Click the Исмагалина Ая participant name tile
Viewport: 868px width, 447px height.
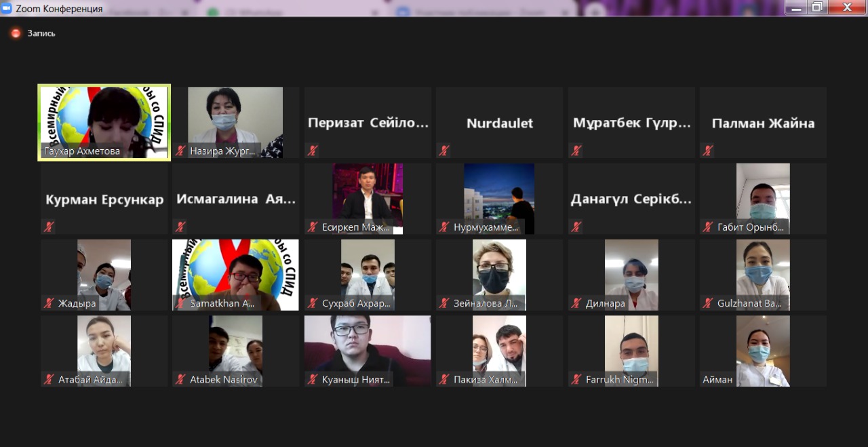pos(235,199)
